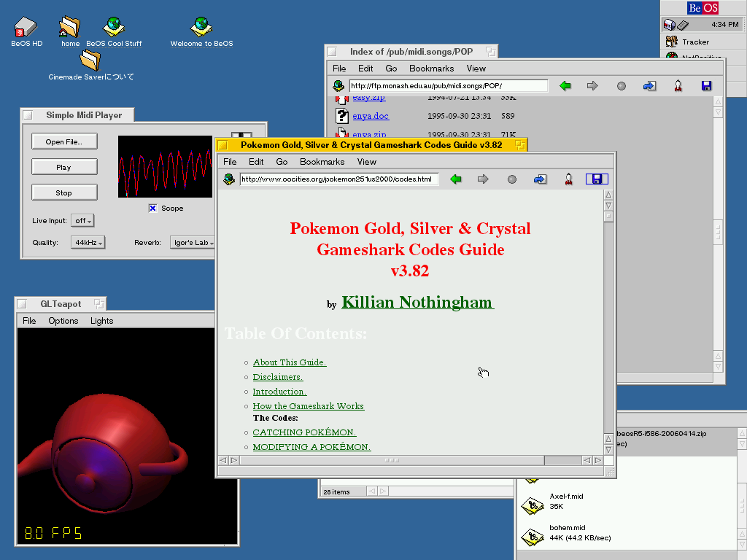
Task: Click the question-mark file icon next to enya.doc
Action: 341,116
